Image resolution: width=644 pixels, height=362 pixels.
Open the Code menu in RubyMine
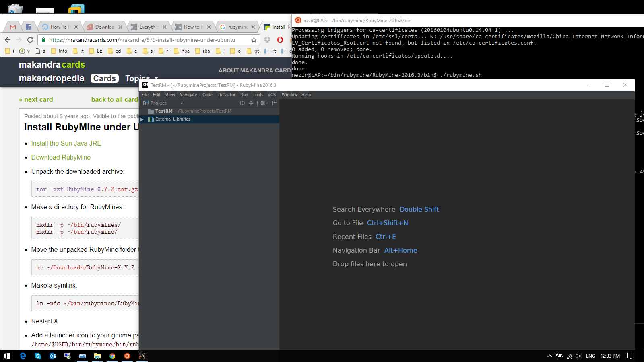click(x=207, y=95)
